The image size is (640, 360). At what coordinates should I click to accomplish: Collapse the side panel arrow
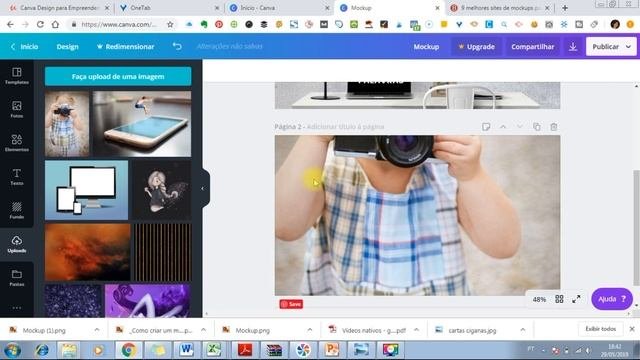pos(203,189)
